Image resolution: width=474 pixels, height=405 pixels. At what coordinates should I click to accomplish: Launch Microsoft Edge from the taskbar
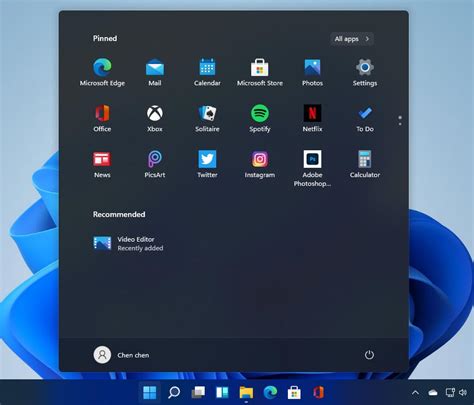point(270,392)
